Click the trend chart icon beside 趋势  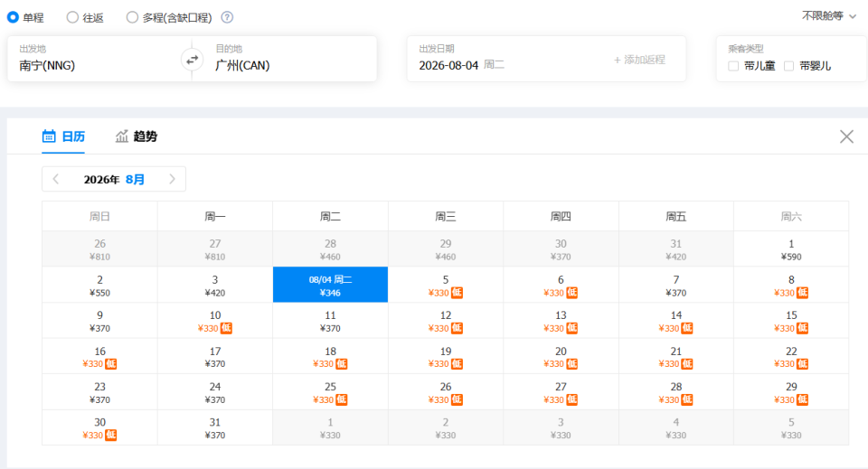point(122,136)
